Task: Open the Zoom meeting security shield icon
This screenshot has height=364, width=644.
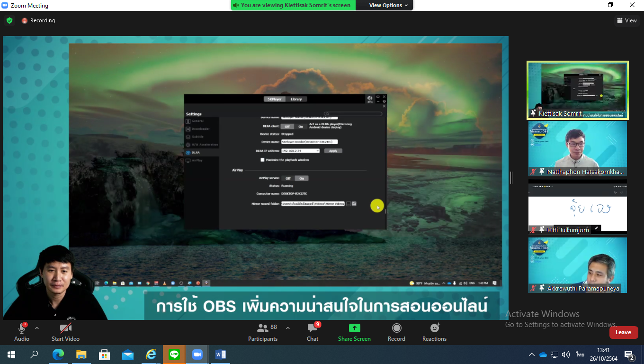Action: coord(9,20)
